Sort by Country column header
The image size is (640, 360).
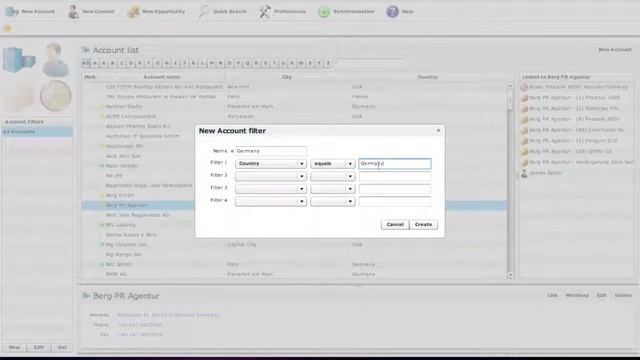click(427, 77)
